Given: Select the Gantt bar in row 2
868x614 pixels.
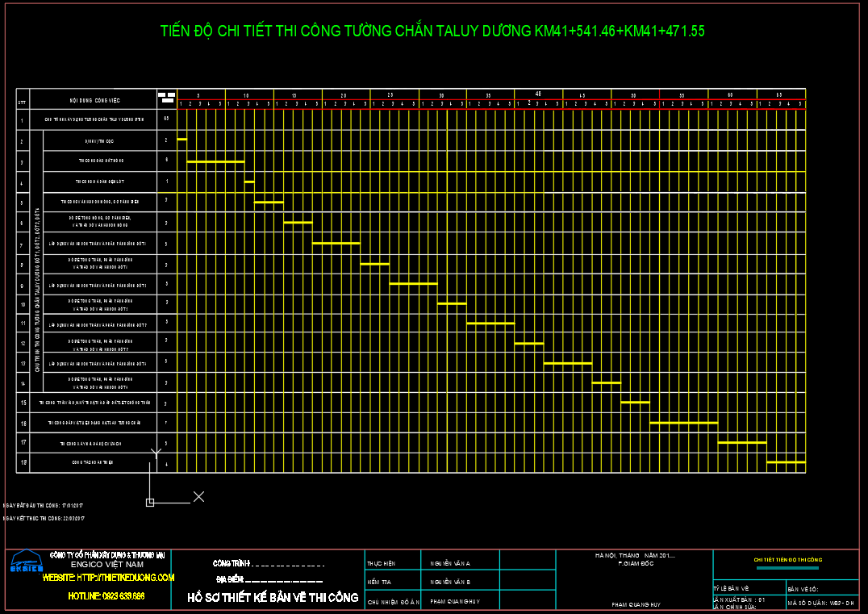Looking at the screenshot, I should (x=182, y=140).
